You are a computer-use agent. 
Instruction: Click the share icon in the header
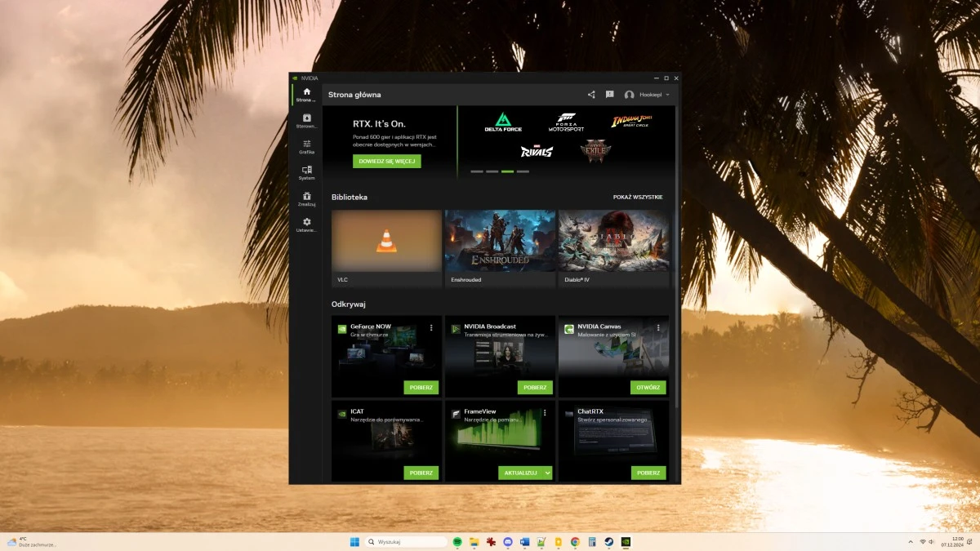coord(591,95)
